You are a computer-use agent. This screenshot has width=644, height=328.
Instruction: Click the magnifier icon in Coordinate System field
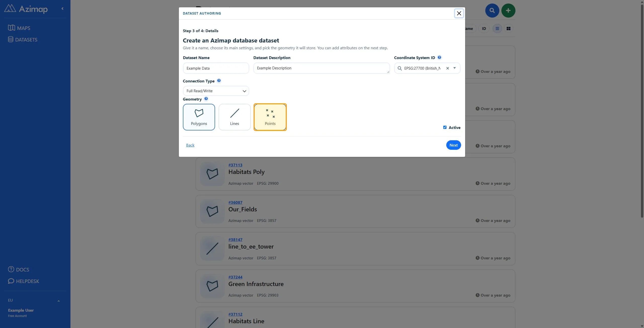[399, 68]
